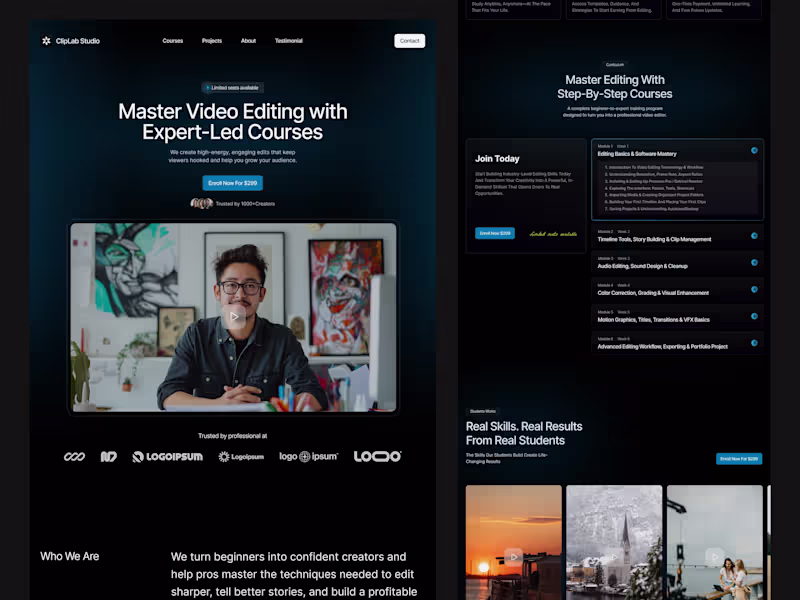
Task: Click the ClipLab Studio logo icon
Action: [46, 41]
